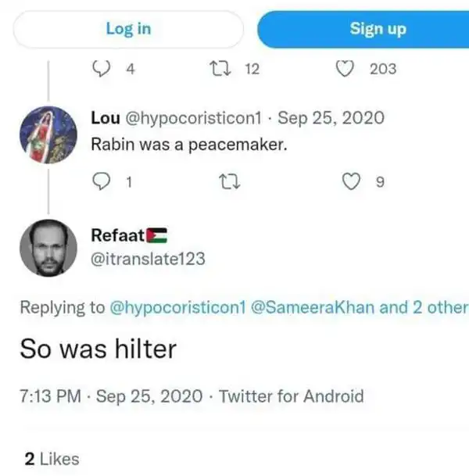Click the Sep 25, 2020 date on Lou's tweet

pos(331,119)
